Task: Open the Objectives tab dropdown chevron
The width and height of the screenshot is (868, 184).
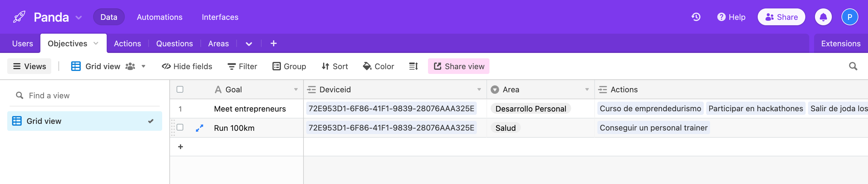Action: pos(96,43)
